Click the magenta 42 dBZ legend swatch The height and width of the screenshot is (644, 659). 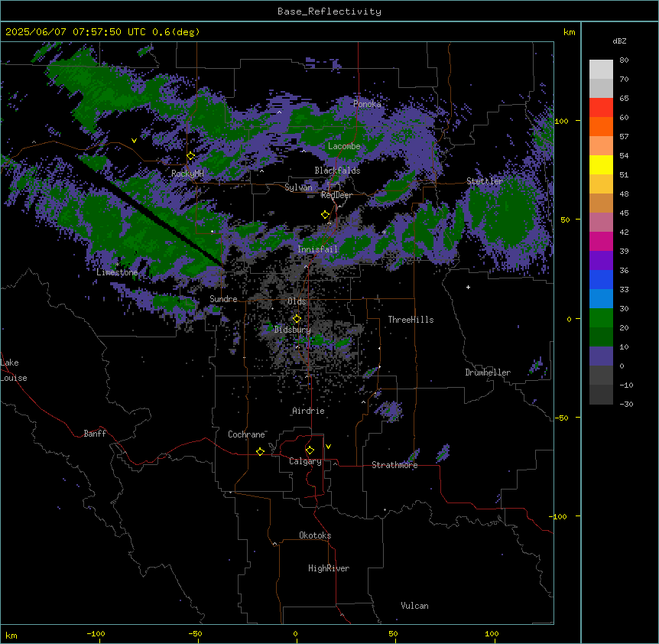(x=601, y=241)
